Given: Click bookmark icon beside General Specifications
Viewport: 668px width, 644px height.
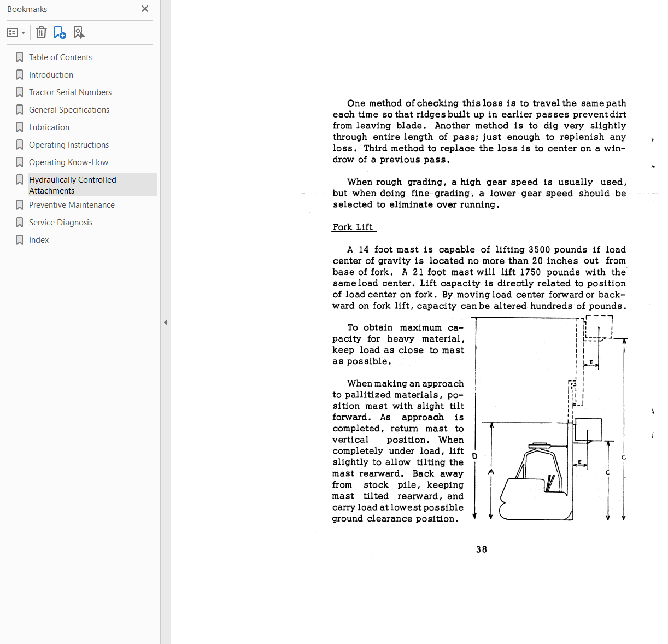Looking at the screenshot, I should 20,110.
